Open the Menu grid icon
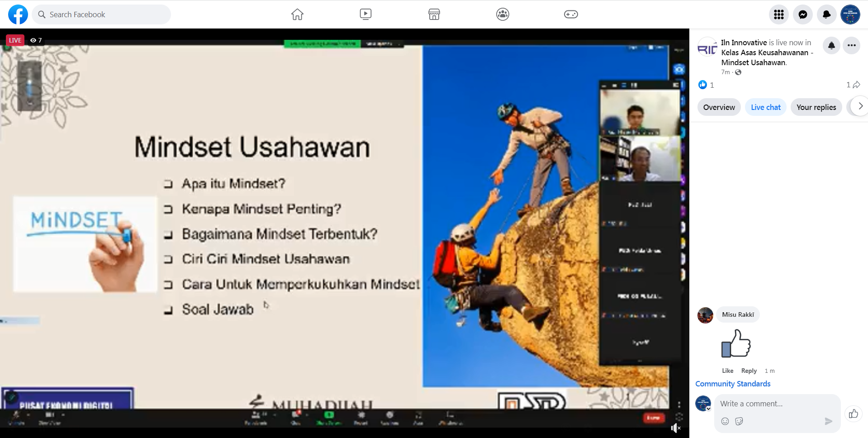 [x=779, y=14]
